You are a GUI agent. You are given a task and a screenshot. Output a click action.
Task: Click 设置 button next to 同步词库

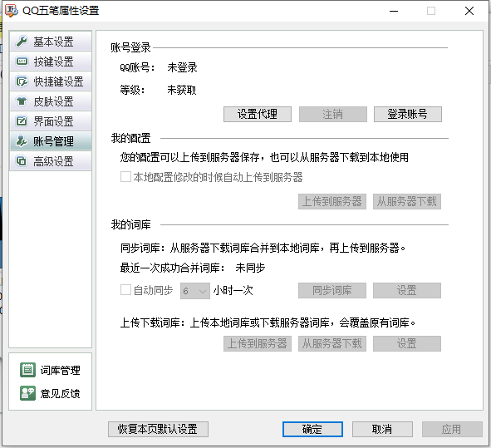click(407, 290)
